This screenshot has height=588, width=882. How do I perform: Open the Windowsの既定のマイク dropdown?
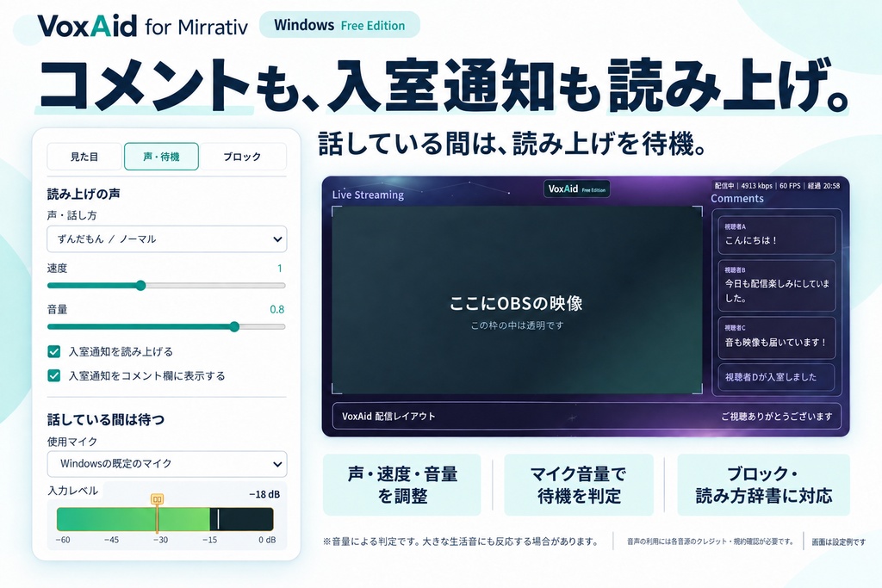coord(167,464)
